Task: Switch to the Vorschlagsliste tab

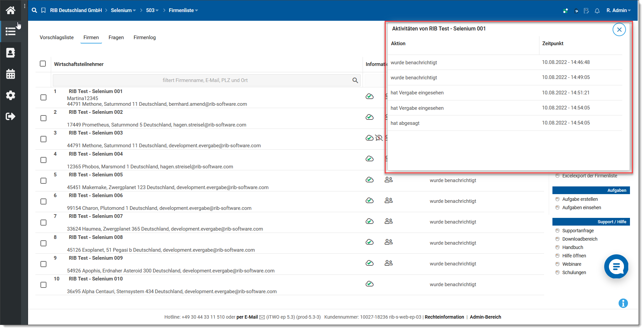Action: tap(57, 37)
